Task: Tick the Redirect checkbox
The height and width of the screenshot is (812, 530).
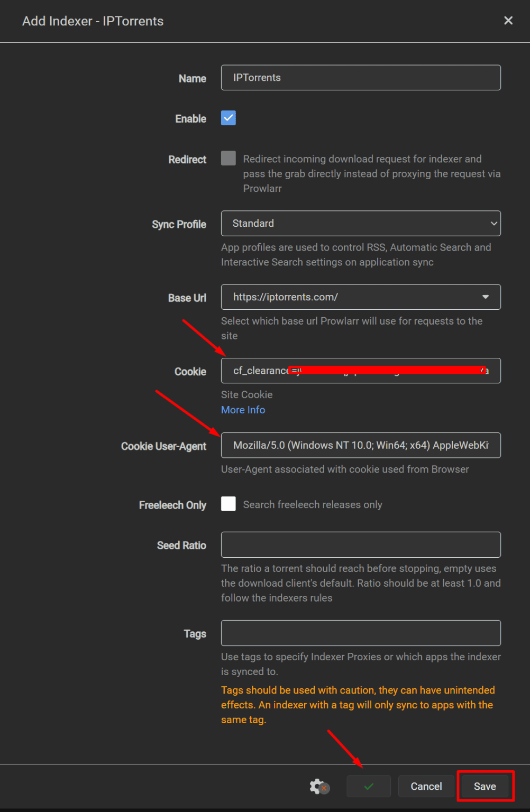Action: click(x=229, y=158)
